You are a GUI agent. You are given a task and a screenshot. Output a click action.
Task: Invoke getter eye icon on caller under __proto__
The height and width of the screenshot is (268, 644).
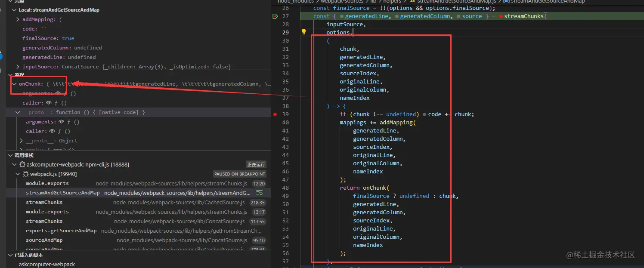pos(52,131)
